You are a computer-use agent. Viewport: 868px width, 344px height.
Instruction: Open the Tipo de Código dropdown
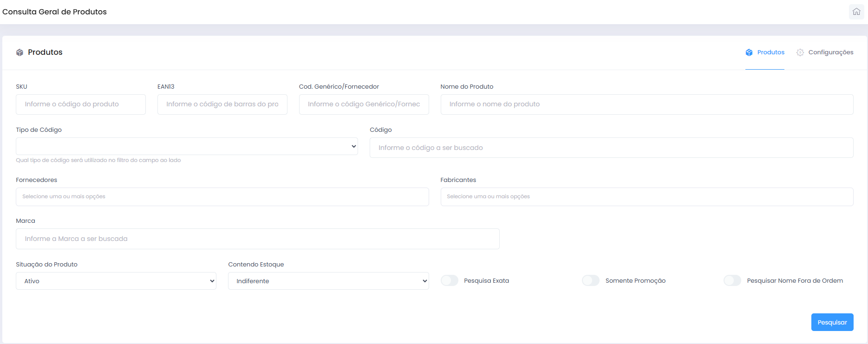187,146
